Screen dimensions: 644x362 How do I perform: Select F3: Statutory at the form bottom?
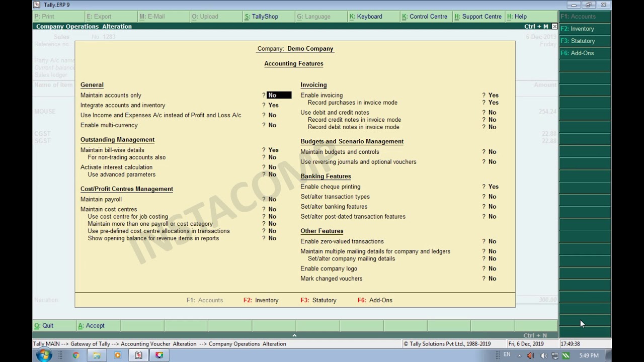tap(318, 300)
